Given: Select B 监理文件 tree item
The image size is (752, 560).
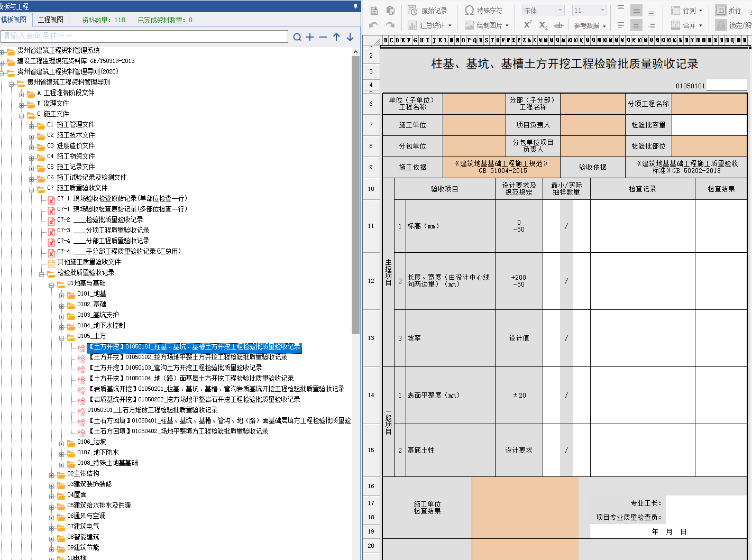Looking at the screenshot, I should pyautogui.click(x=53, y=103).
